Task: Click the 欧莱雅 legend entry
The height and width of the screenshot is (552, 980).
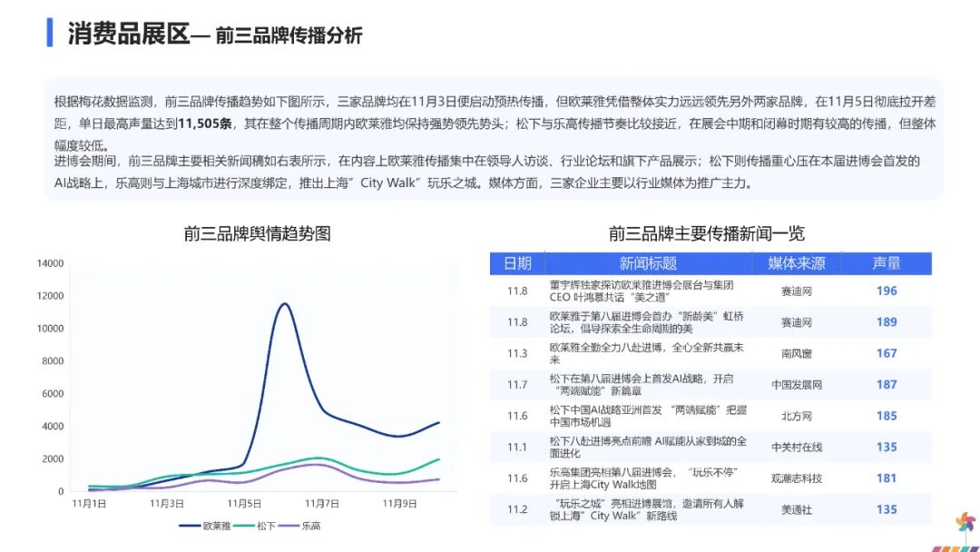Action: (x=205, y=526)
